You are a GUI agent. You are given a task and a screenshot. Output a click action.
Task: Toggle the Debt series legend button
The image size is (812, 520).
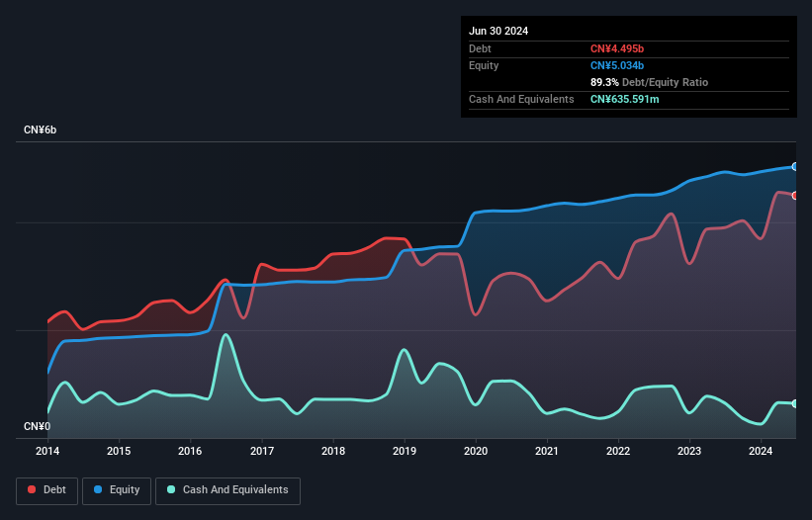[x=47, y=490]
